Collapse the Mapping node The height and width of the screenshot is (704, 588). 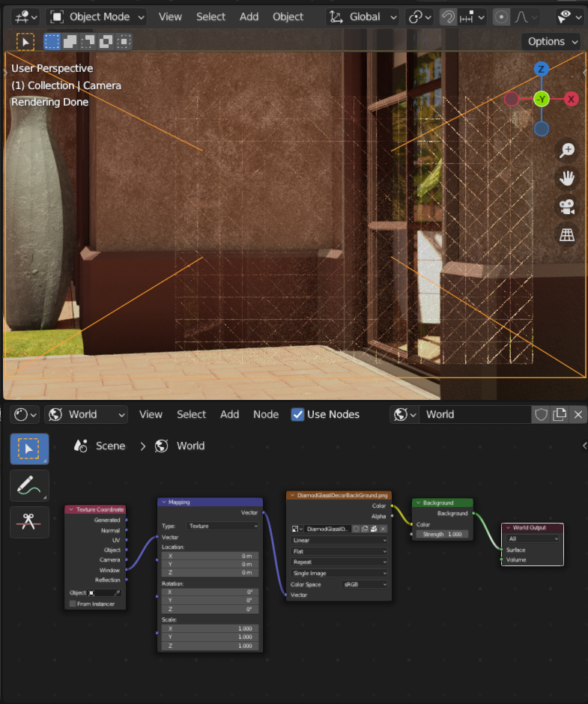point(164,502)
